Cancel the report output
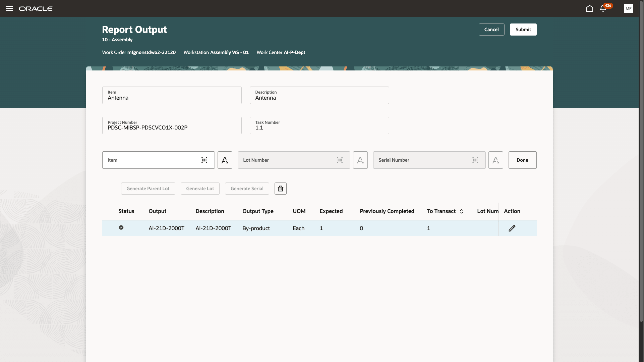644x362 pixels. click(x=491, y=30)
